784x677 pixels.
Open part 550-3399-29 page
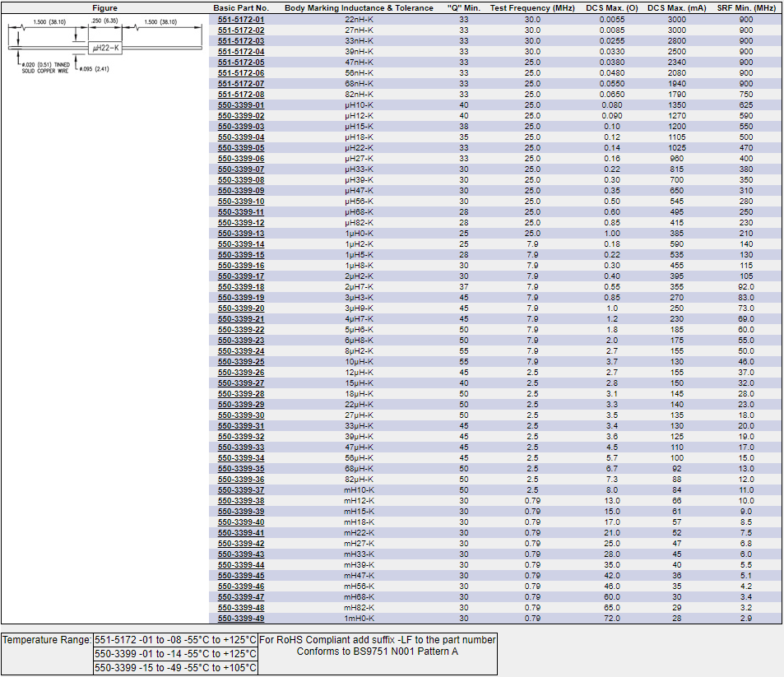coord(241,404)
